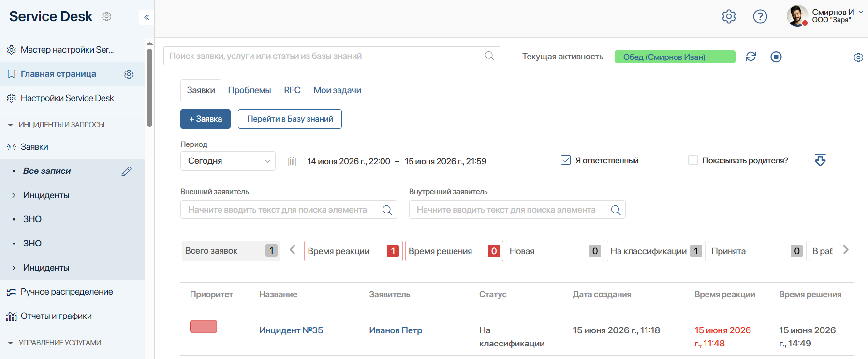Viewport: 868px width, 359px height.
Task: Switch to the Проблемы tab
Action: [250, 90]
